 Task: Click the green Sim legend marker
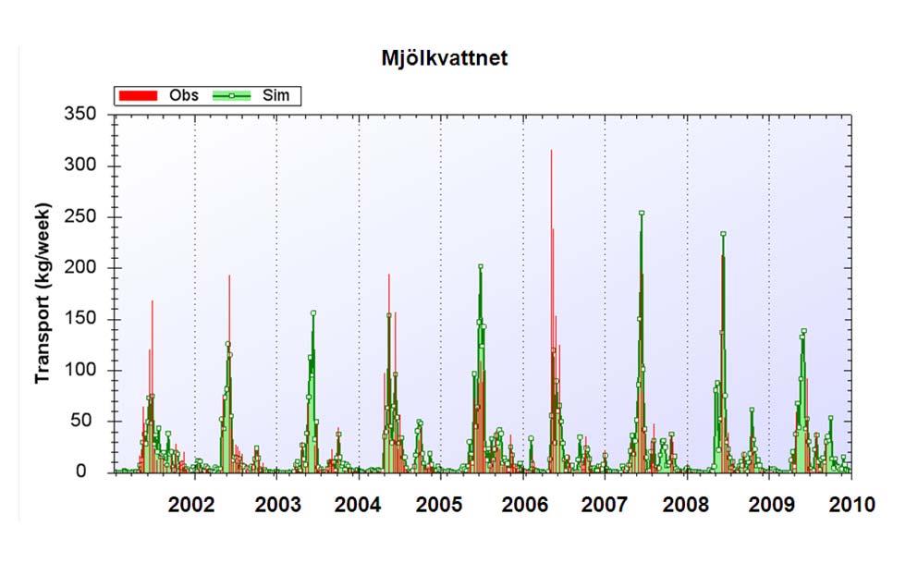[231, 95]
